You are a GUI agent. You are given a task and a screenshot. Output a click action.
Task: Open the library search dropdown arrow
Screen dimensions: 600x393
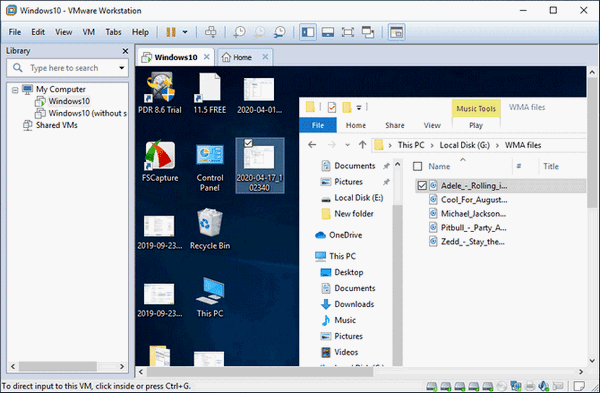[x=122, y=68]
